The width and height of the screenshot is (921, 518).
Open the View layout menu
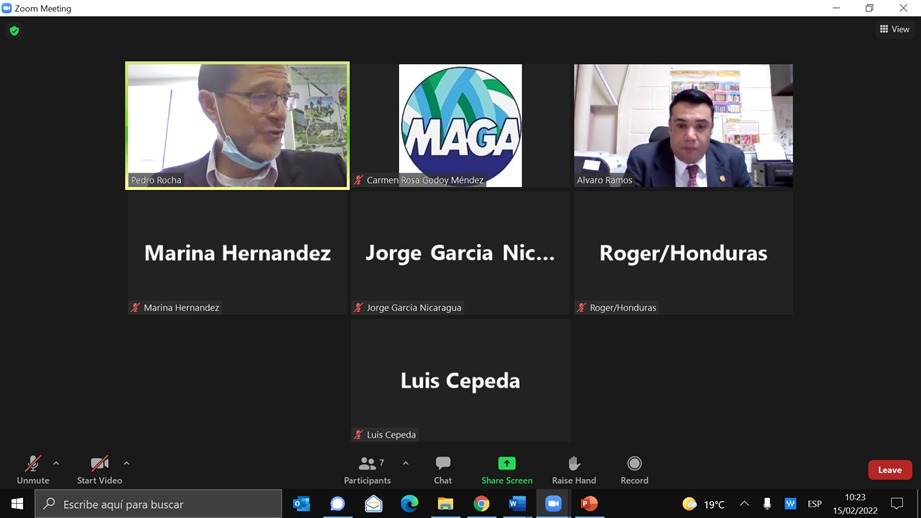[x=895, y=29]
